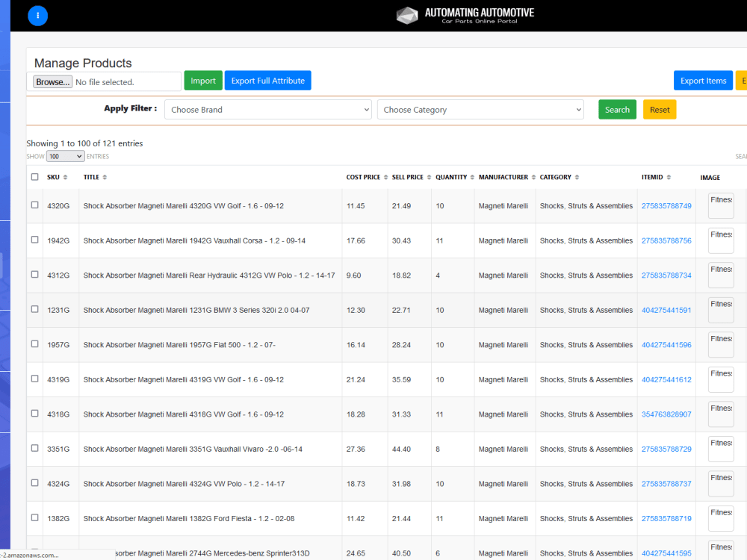747x560 pixels.
Task: Click image thumbnail for SKU 4324G
Action: 721,483
